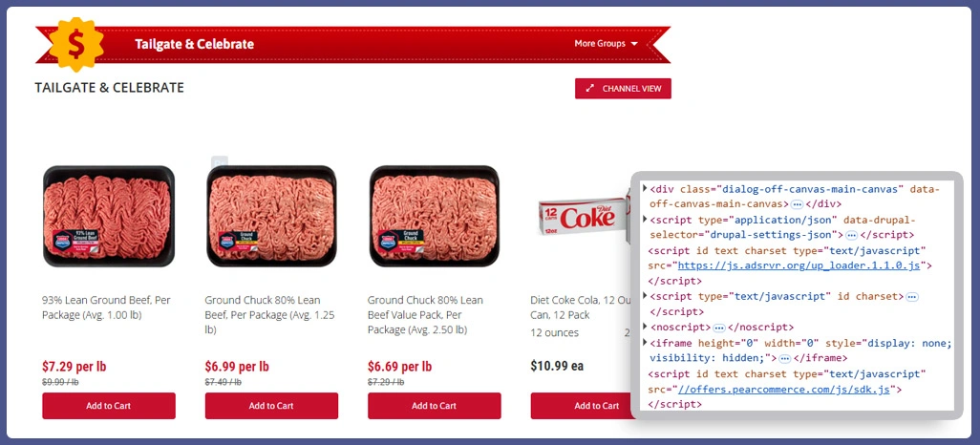Open the Diet Coke 12 pack image
Viewport: 980px width, 445px height.
[x=583, y=216]
